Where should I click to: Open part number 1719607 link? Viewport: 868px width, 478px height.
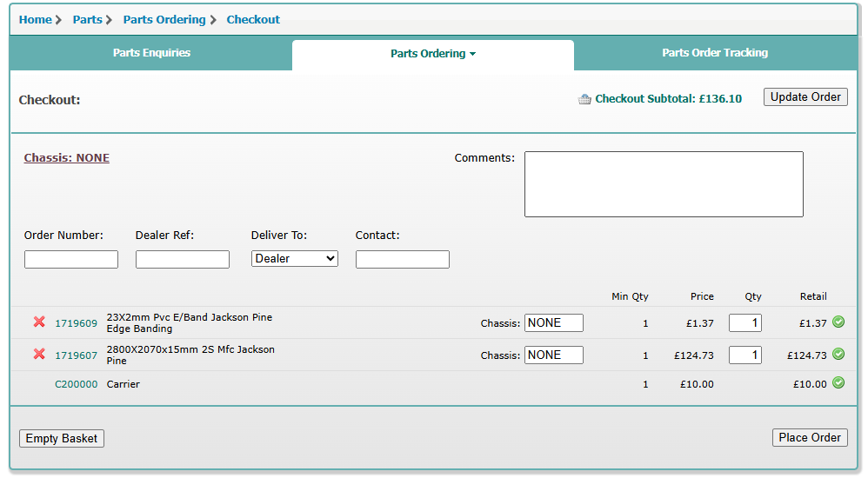pos(76,355)
